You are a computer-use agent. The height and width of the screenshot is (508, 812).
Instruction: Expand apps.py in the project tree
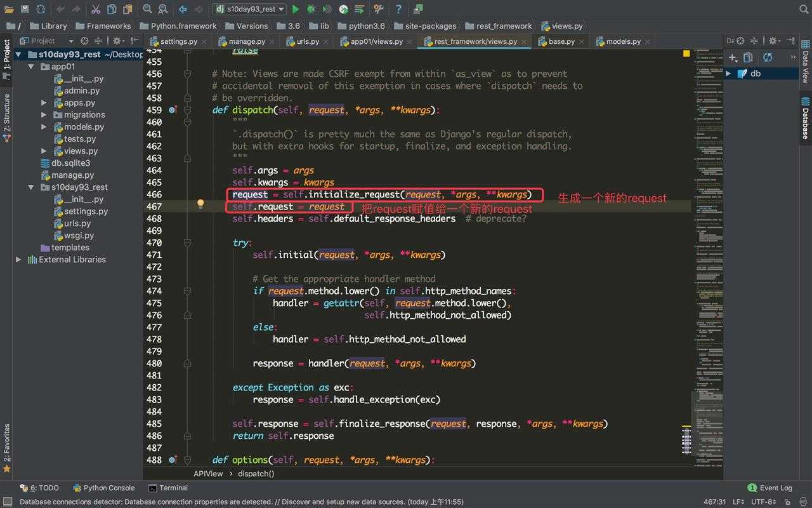(44, 102)
